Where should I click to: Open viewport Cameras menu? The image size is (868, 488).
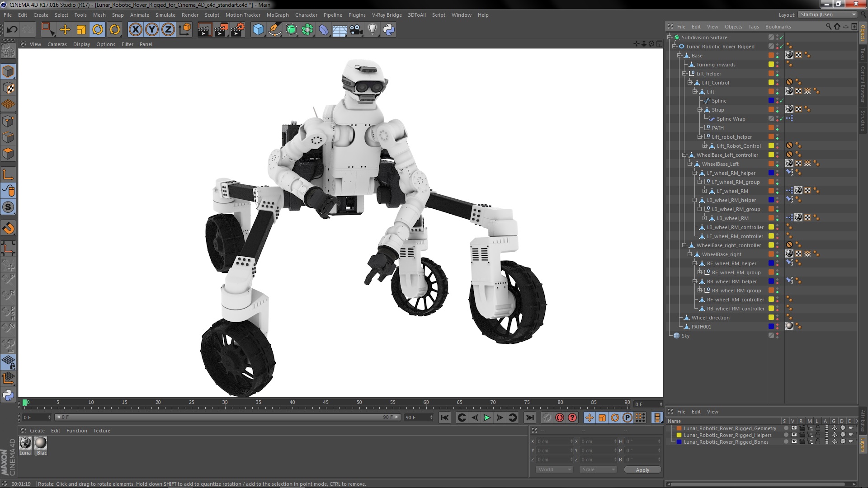tap(57, 44)
